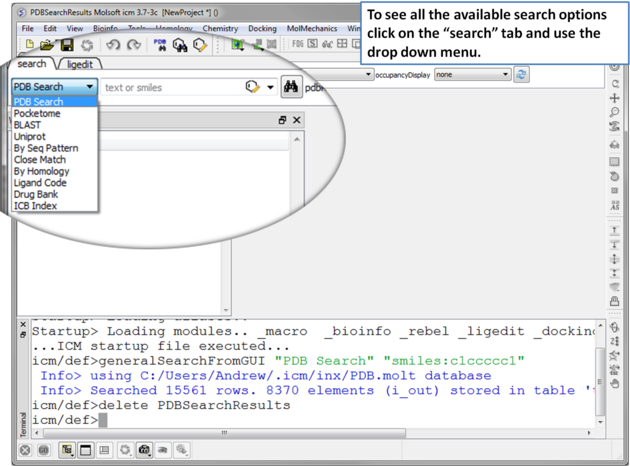Click the binoculars search icon
The image size is (630, 466).
pyautogui.click(x=290, y=87)
